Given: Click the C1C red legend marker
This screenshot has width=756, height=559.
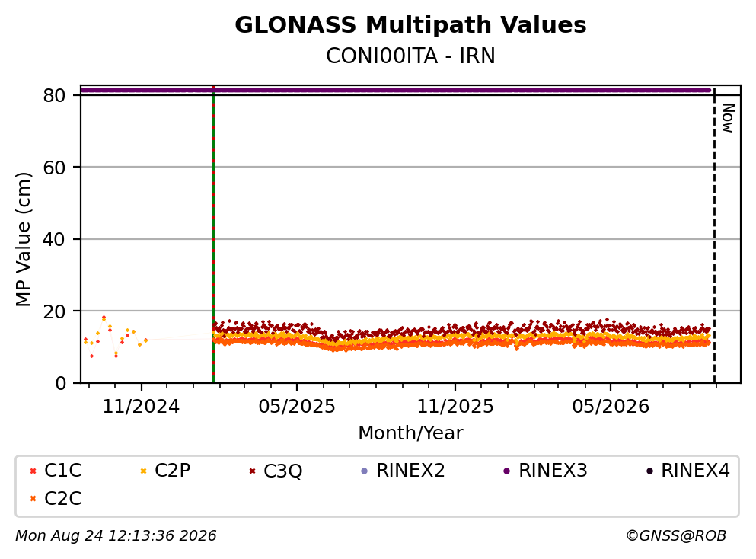Looking at the screenshot, I should 33,471.
